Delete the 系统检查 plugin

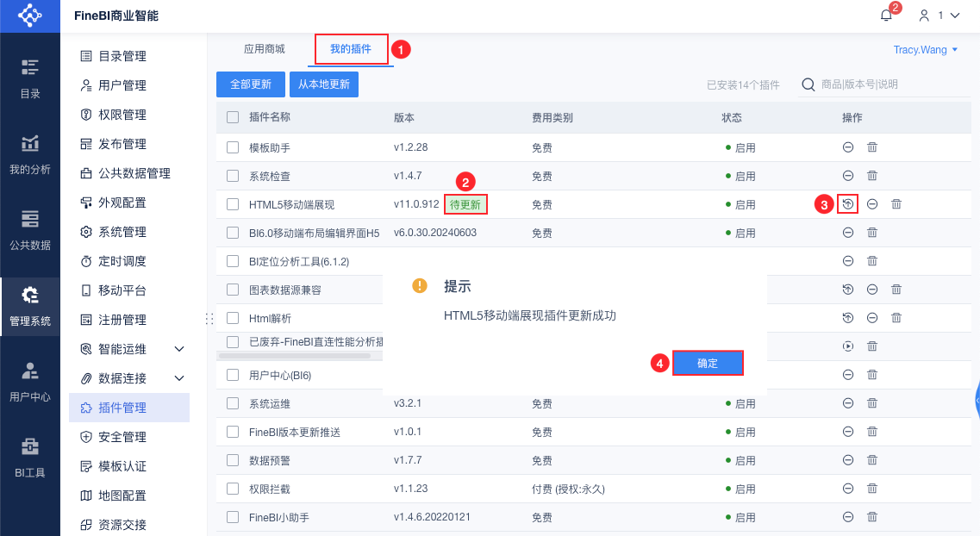point(872,176)
